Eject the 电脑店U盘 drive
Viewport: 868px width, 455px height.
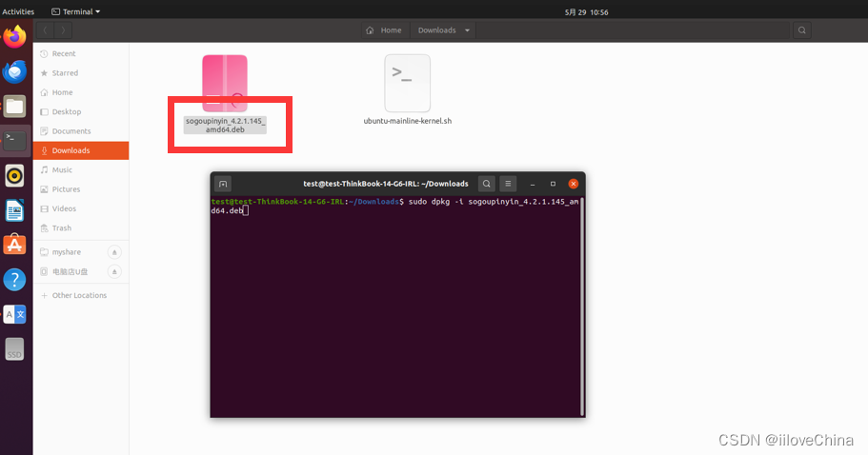[114, 271]
